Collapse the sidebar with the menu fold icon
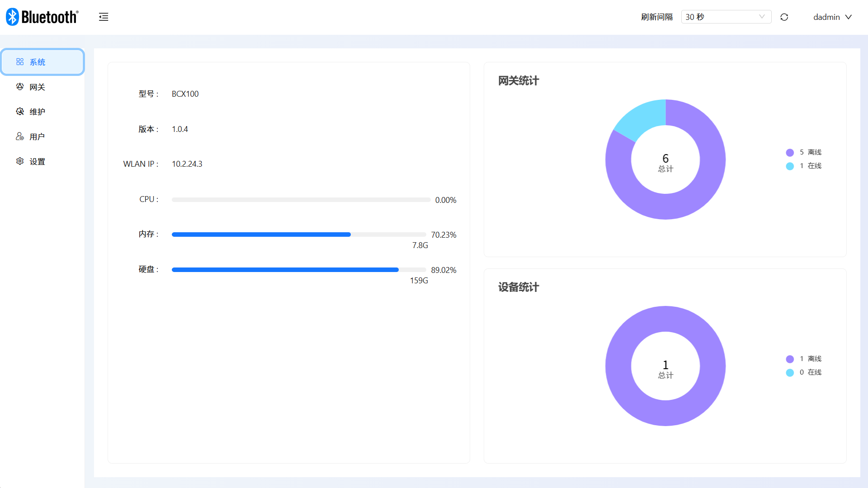The width and height of the screenshot is (868, 488). [x=104, y=17]
